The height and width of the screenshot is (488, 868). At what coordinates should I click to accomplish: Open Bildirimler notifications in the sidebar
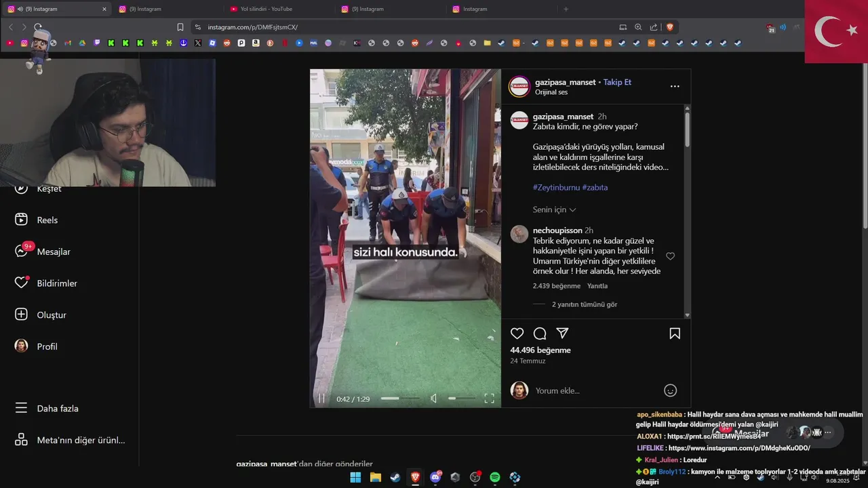(x=45, y=283)
